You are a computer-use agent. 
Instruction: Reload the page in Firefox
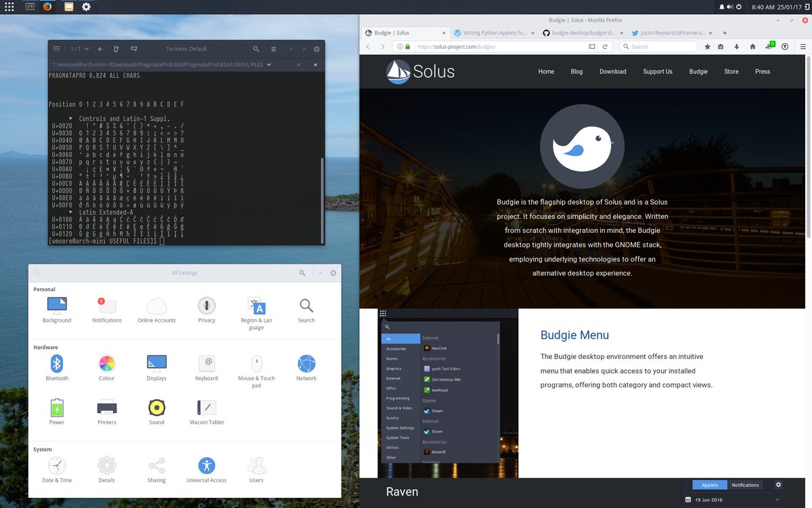click(x=605, y=47)
